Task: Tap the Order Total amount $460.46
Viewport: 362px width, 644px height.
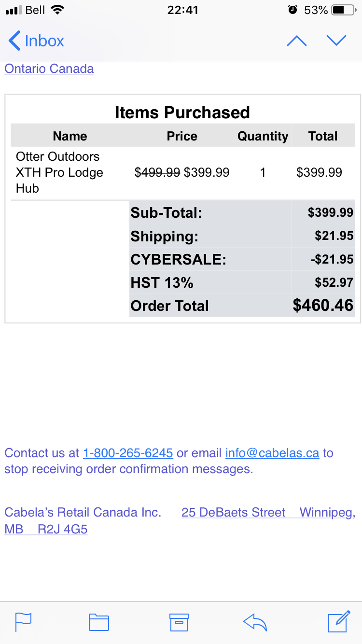Action: tap(323, 305)
